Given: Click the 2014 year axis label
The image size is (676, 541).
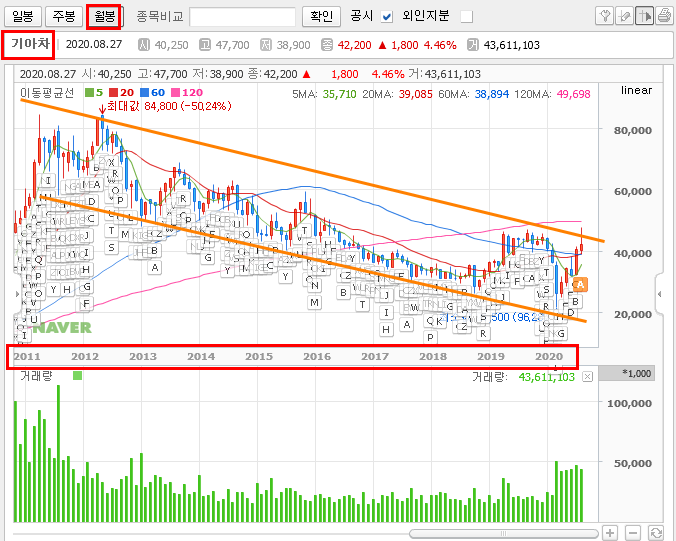Looking at the screenshot, I should click(x=201, y=356).
